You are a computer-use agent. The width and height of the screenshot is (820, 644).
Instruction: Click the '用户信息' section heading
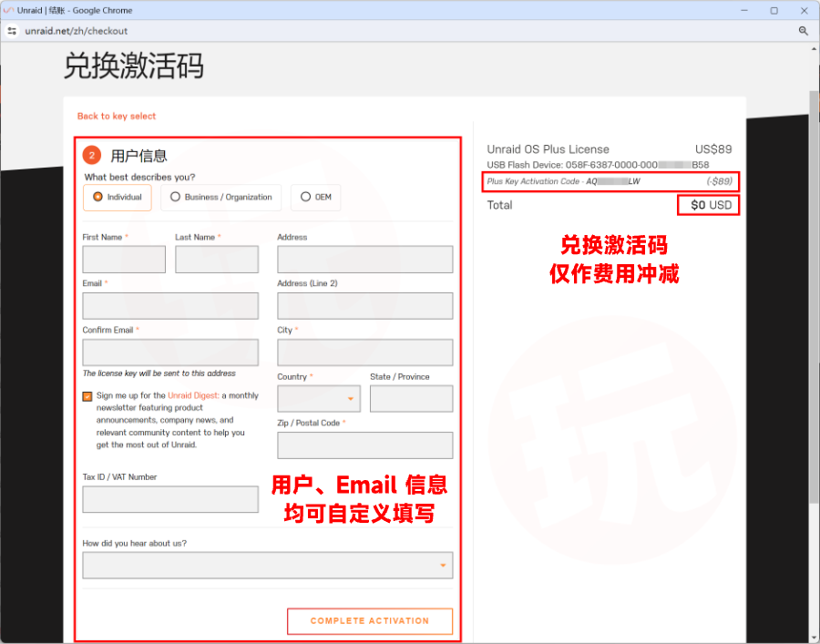pos(138,156)
